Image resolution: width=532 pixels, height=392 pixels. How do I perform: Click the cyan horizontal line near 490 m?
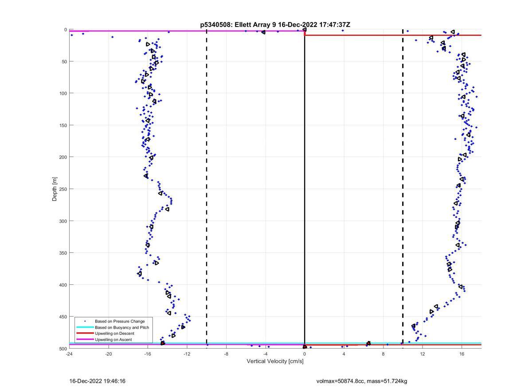(x=275, y=342)
